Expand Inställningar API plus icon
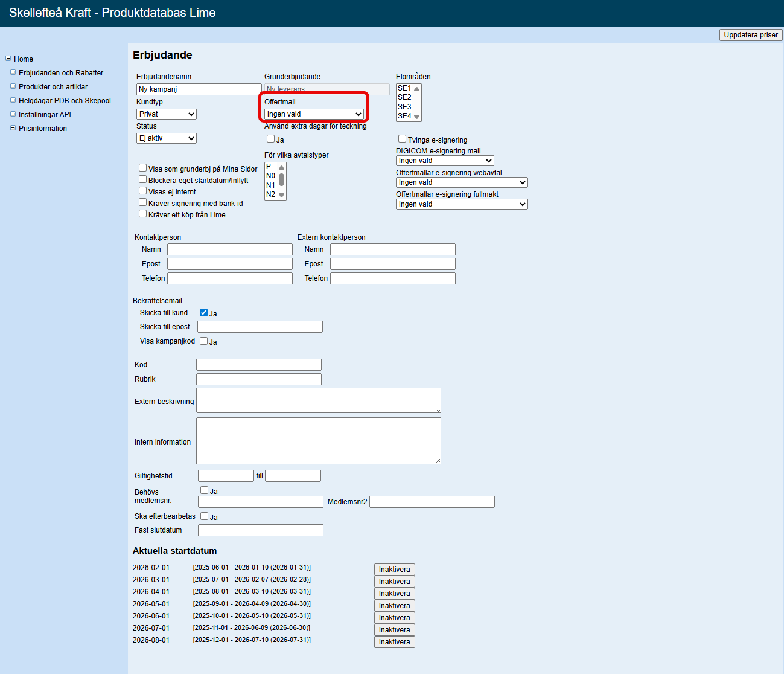Image resolution: width=784 pixels, height=674 pixels. pyautogui.click(x=13, y=114)
